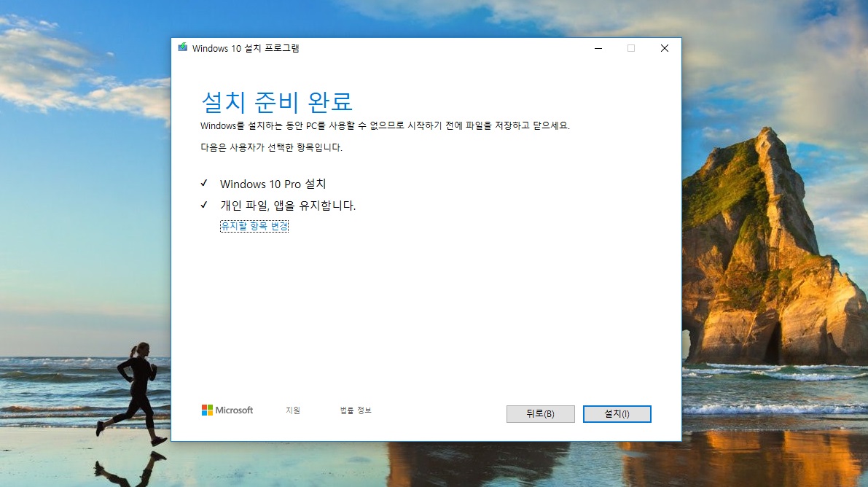Click the Microsoft logo in the footer

pyautogui.click(x=227, y=410)
